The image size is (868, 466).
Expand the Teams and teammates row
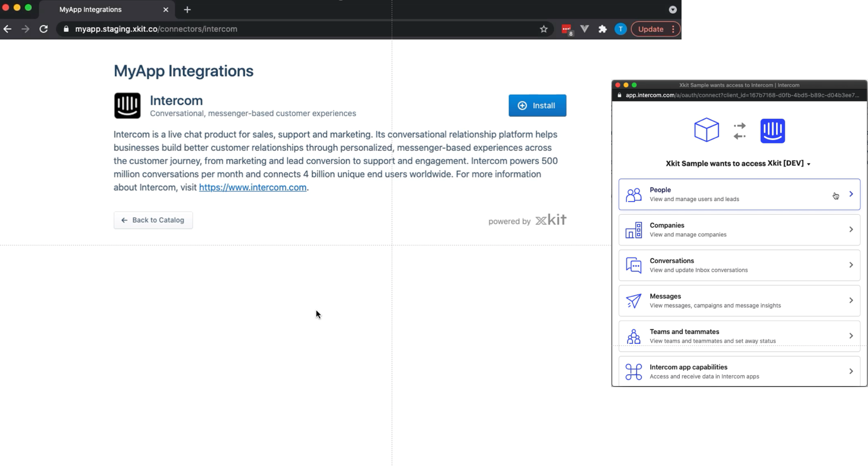[739, 336]
